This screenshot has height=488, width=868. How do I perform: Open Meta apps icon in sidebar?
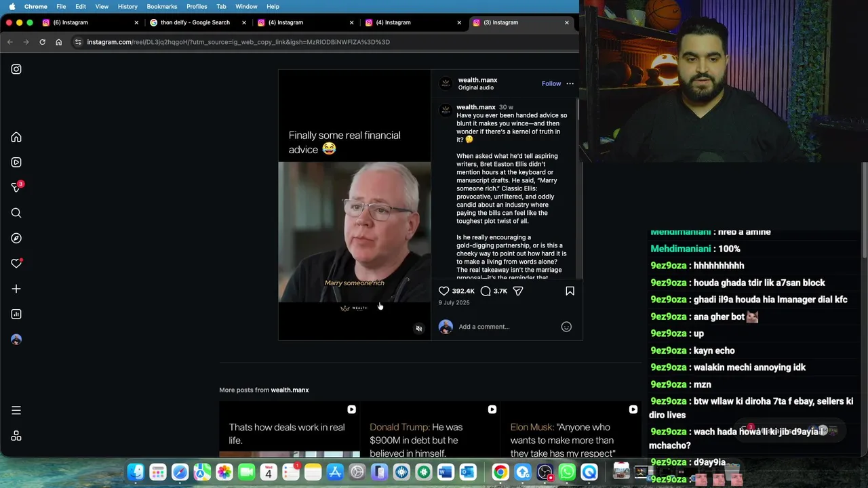16,436
